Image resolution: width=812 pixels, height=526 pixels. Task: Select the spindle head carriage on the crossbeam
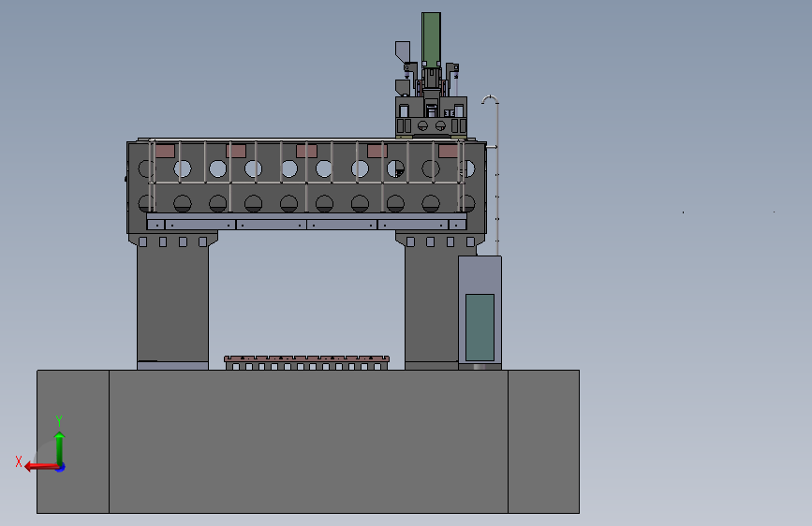click(432, 116)
